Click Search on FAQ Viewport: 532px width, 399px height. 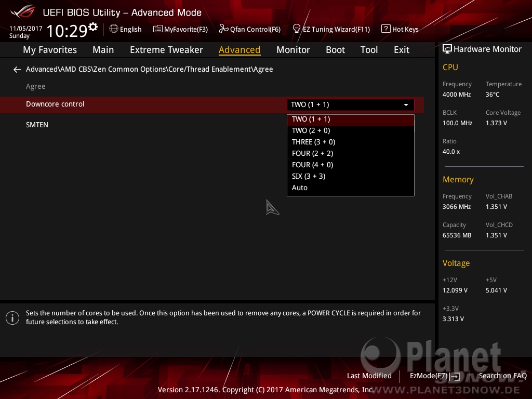tap(503, 376)
